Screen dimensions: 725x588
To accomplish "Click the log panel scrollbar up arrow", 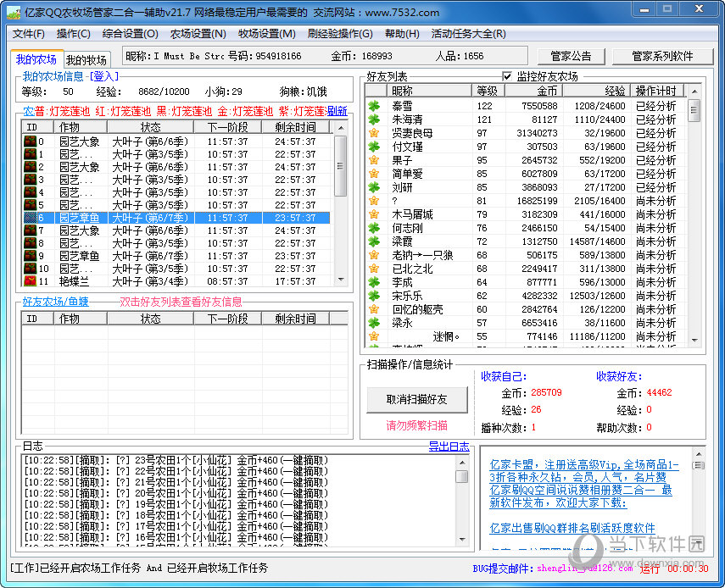I will [x=462, y=462].
